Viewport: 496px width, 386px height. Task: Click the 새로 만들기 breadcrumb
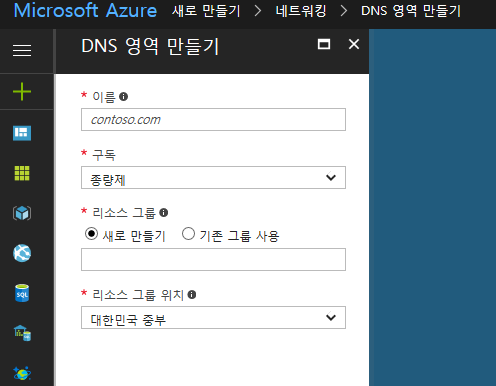(x=206, y=11)
